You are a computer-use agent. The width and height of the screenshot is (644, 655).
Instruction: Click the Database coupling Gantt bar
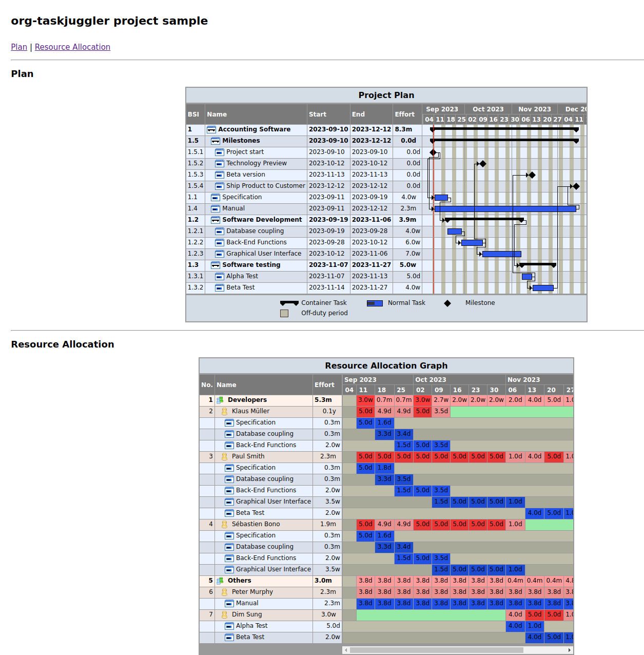pos(455,232)
